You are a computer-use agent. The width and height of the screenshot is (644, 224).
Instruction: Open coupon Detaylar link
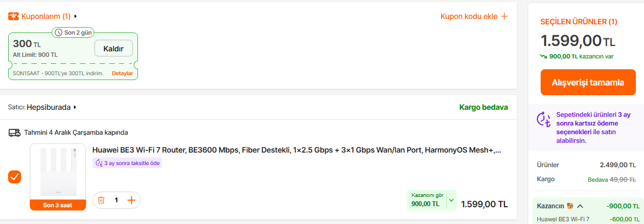point(122,73)
